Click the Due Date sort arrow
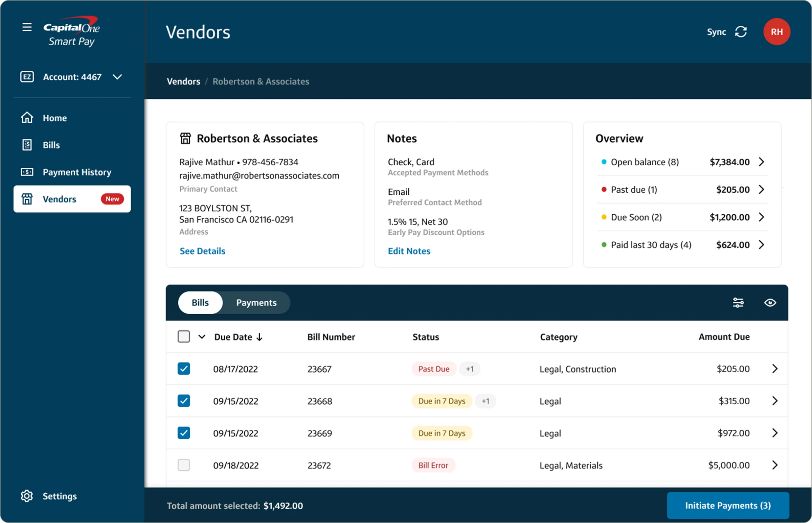Image resolution: width=812 pixels, height=523 pixels. 260,337
